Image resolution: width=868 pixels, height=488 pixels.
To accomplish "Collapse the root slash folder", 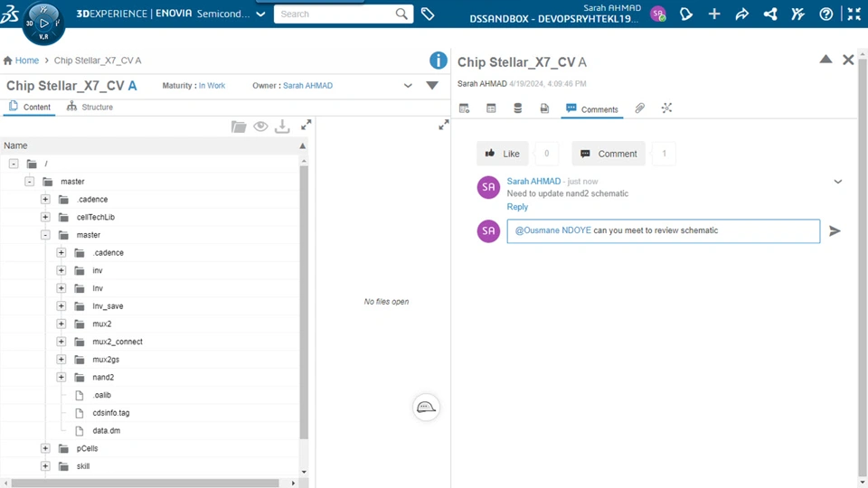I will tap(14, 164).
